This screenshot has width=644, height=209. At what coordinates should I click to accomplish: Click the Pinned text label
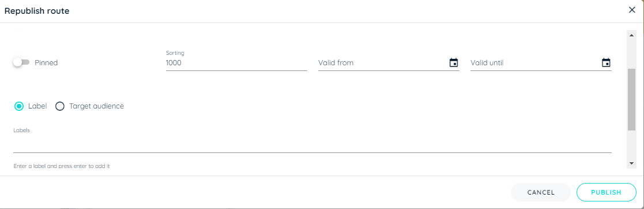coord(46,63)
